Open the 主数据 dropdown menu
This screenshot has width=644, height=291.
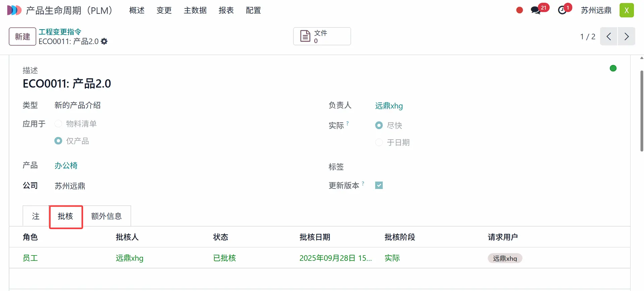195,10
